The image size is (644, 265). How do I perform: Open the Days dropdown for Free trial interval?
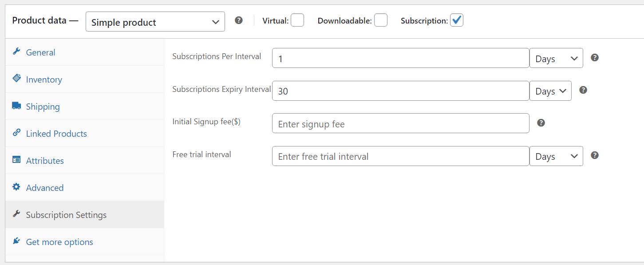click(556, 156)
